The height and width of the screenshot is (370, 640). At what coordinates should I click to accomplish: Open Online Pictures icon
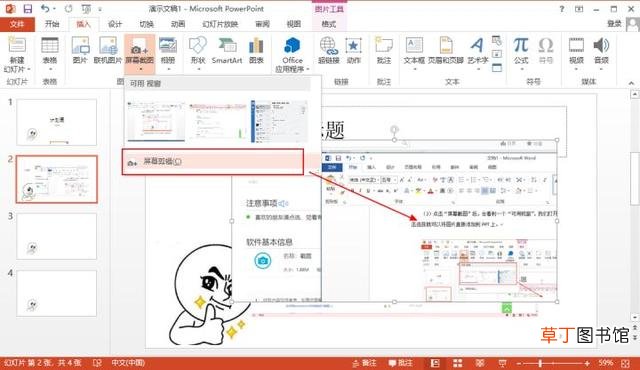tap(108, 45)
